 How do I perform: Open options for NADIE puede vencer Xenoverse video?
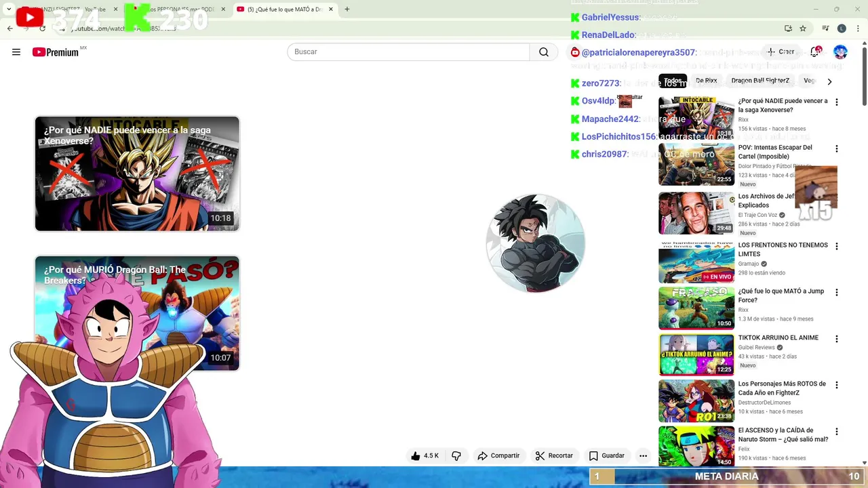pyautogui.click(x=837, y=102)
